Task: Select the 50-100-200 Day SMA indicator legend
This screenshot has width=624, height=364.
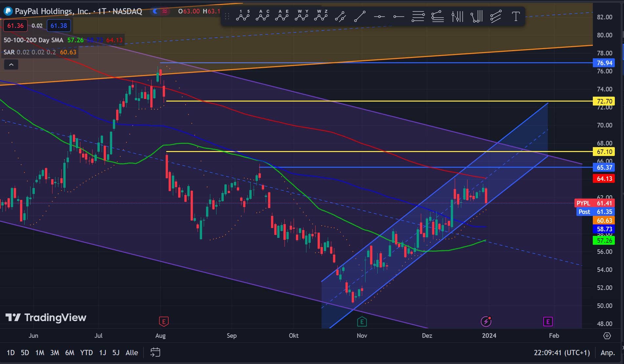Action: tap(33, 40)
